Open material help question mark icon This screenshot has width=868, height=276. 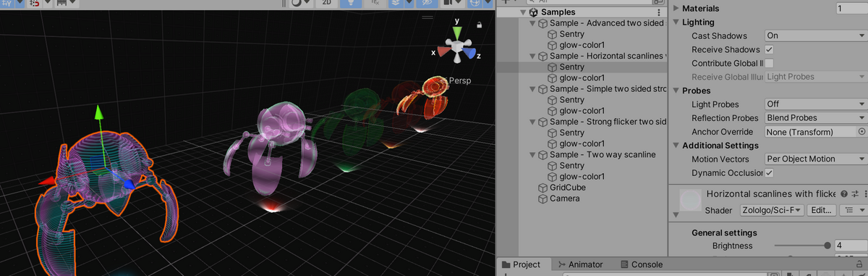[x=844, y=194]
